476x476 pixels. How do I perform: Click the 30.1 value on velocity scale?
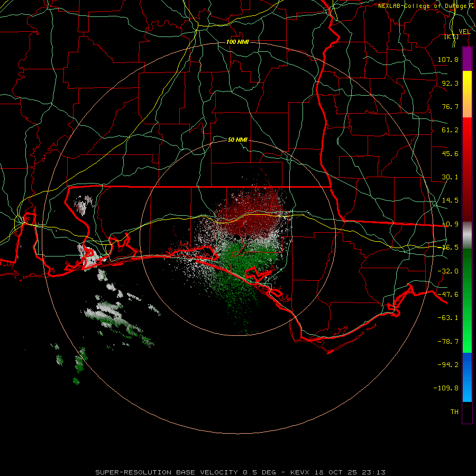[450, 177]
